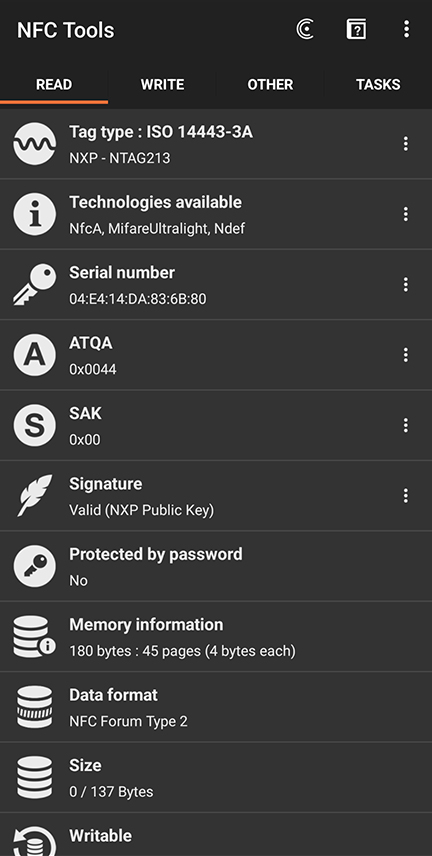Image resolution: width=432 pixels, height=856 pixels.
Task: Open options menu for Signature row
Action: click(405, 496)
